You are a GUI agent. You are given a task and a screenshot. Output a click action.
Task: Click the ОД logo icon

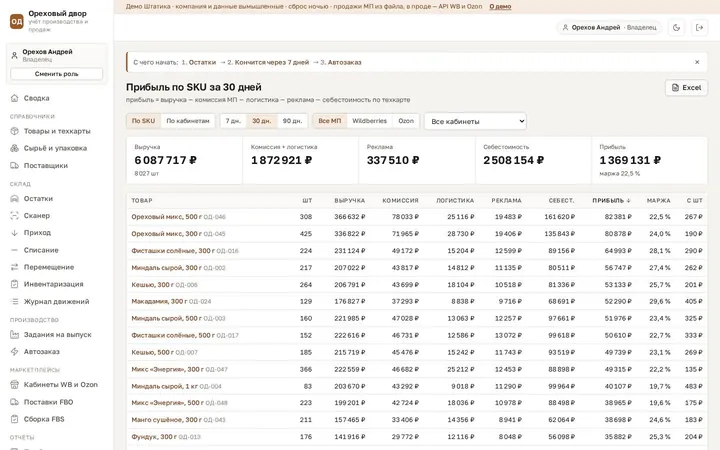[x=17, y=21]
